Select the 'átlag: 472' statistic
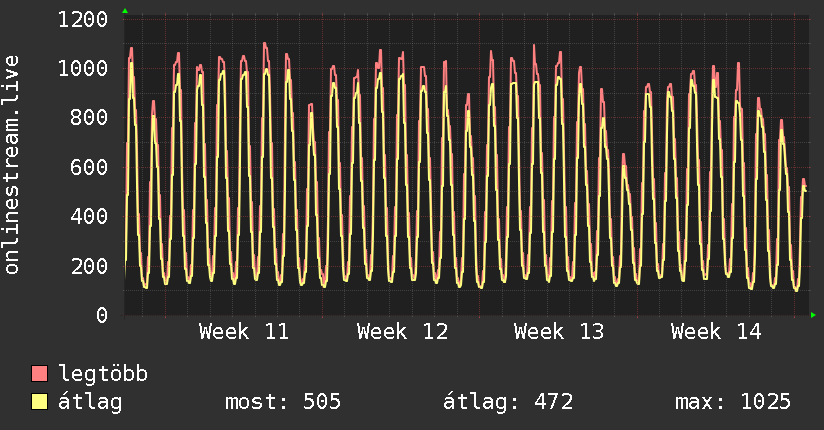824x430 pixels. pos(507,402)
